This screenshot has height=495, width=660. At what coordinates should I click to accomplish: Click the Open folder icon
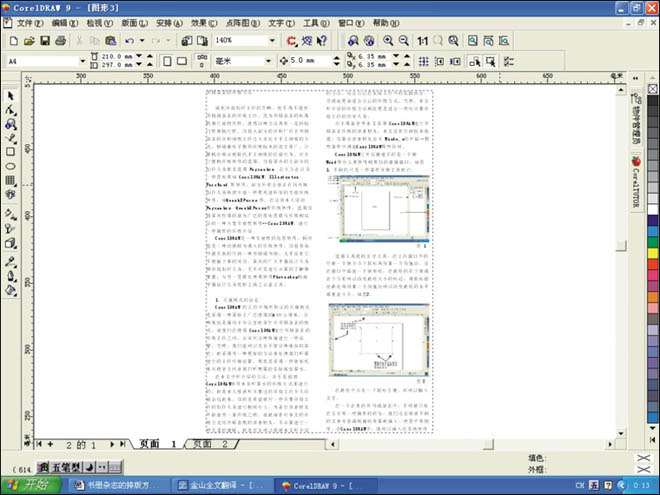point(29,40)
